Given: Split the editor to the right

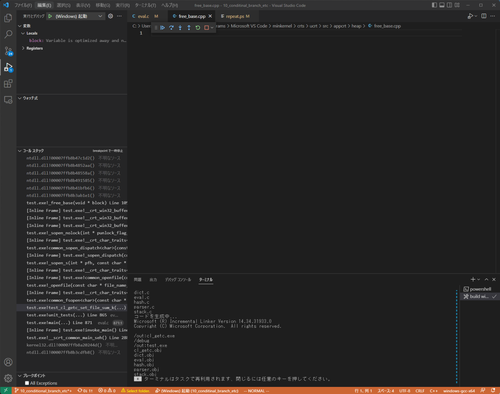Looking at the screenshot, I should 484,16.
